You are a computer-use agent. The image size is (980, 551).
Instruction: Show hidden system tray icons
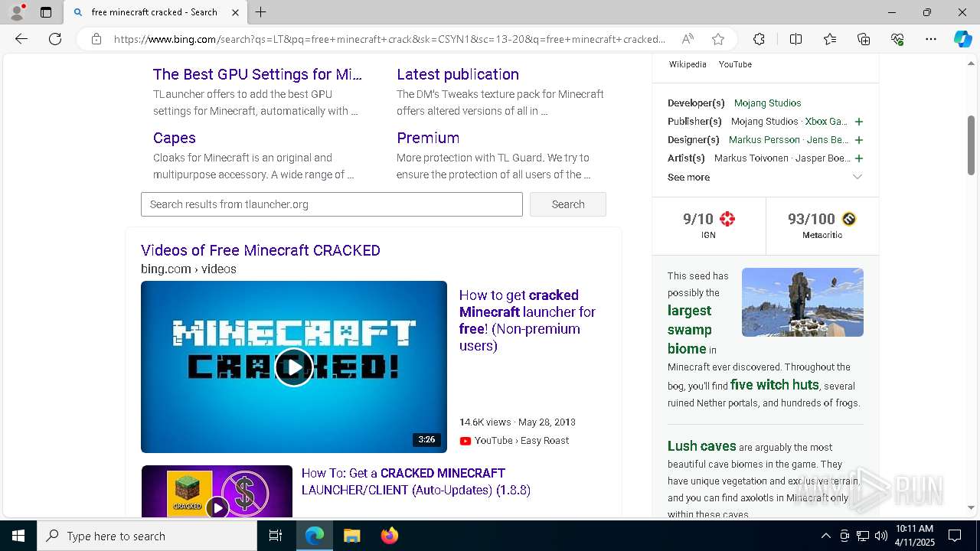click(825, 536)
